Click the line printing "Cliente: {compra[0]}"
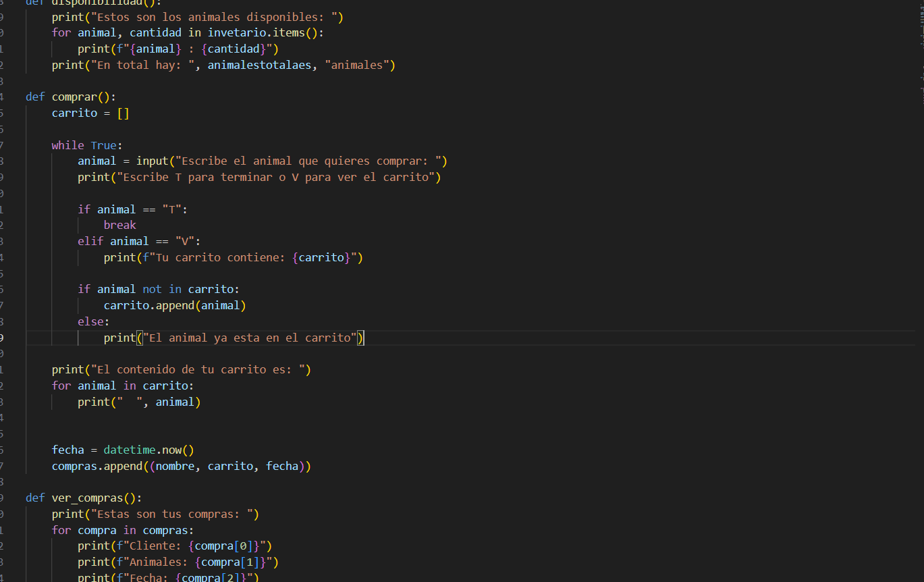The width and height of the screenshot is (924, 582). pos(175,546)
